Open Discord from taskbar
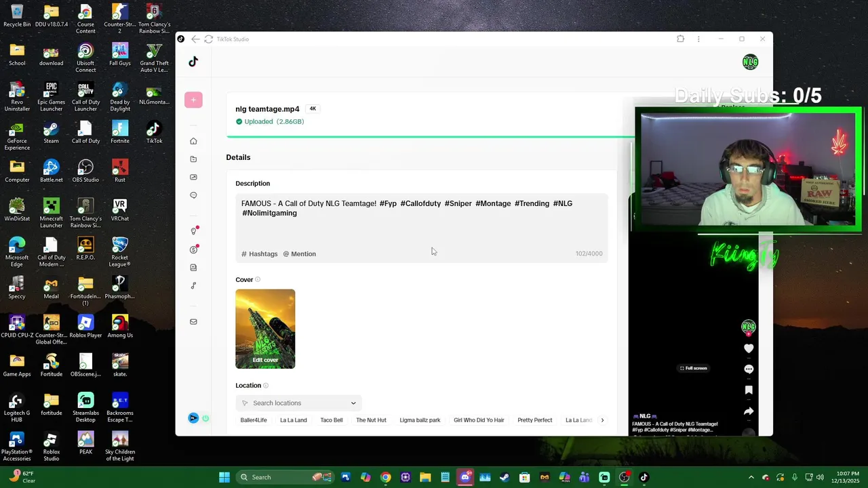Image resolution: width=868 pixels, height=488 pixels. (x=465, y=477)
